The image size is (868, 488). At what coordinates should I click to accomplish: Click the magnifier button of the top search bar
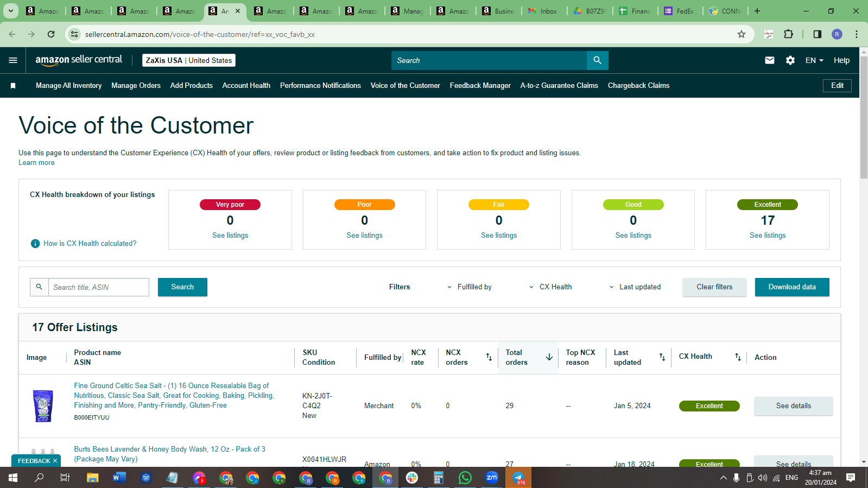(597, 60)
